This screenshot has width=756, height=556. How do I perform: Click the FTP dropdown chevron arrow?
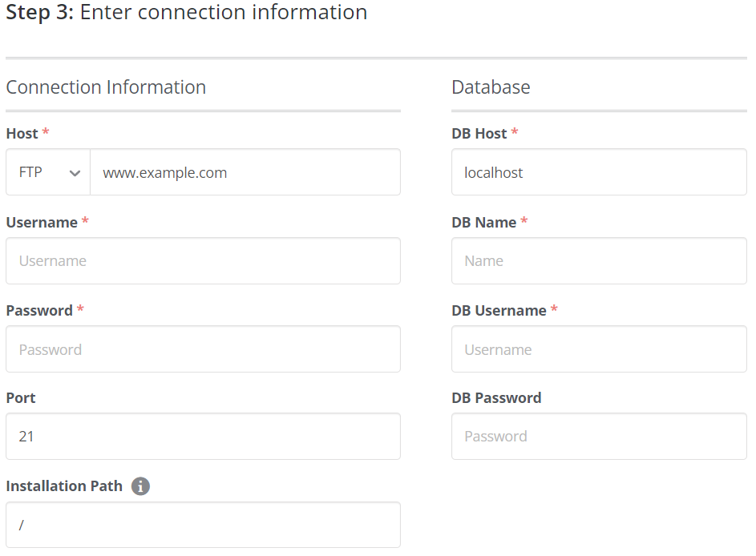pyautogui.click(x=75, y=173)
